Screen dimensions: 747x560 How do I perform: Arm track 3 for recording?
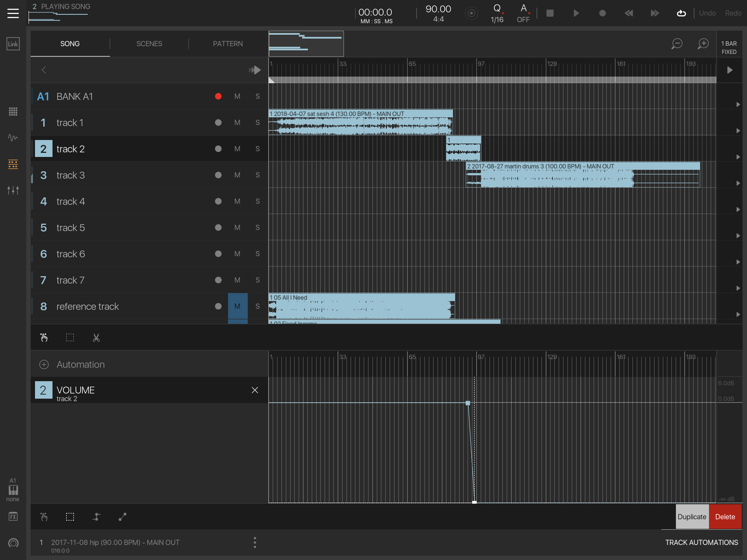pos(218,175)
